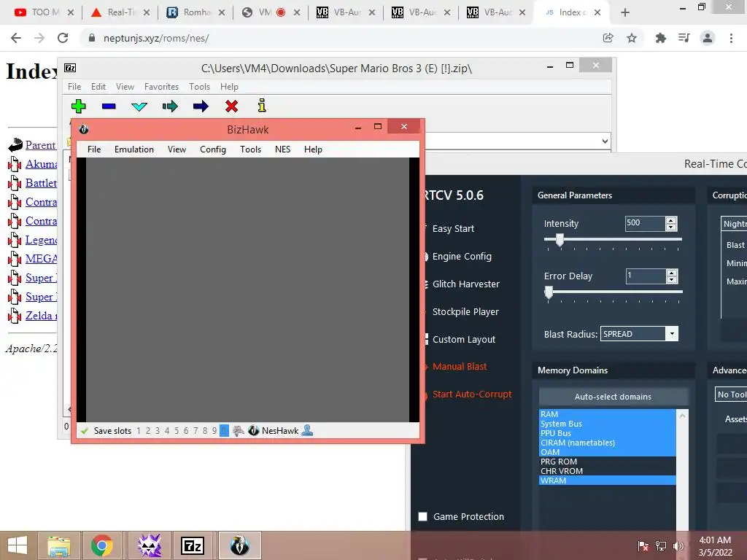Open the Chrome three-dot menu

pos(731,38)
